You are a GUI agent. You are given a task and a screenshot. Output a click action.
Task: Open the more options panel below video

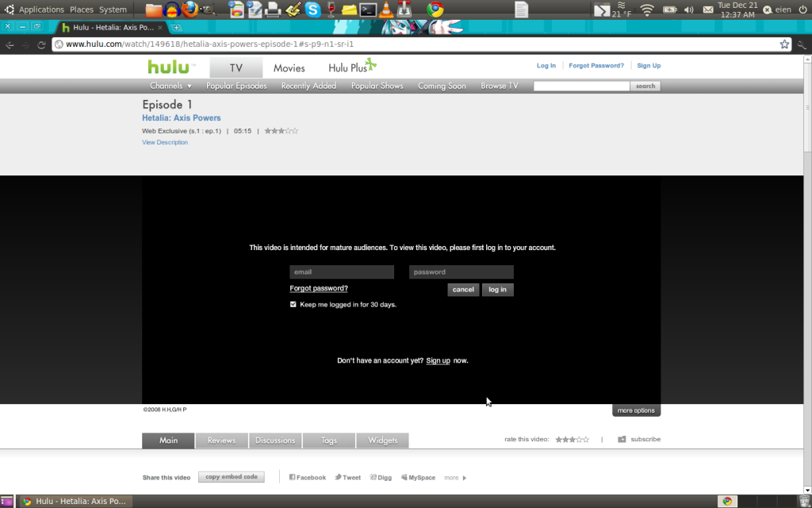[x=636, y=410]
